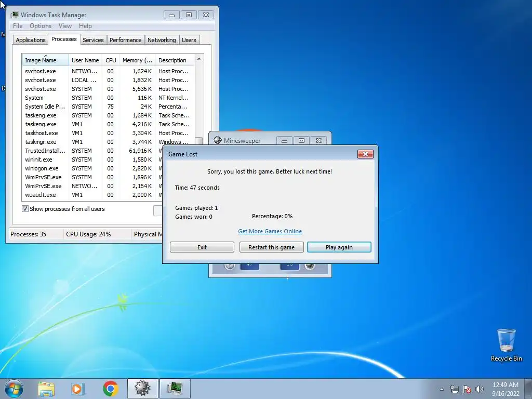Screen dimensions: 532x399
Task: Switch to the Users tab
Action: pos(189,39)
